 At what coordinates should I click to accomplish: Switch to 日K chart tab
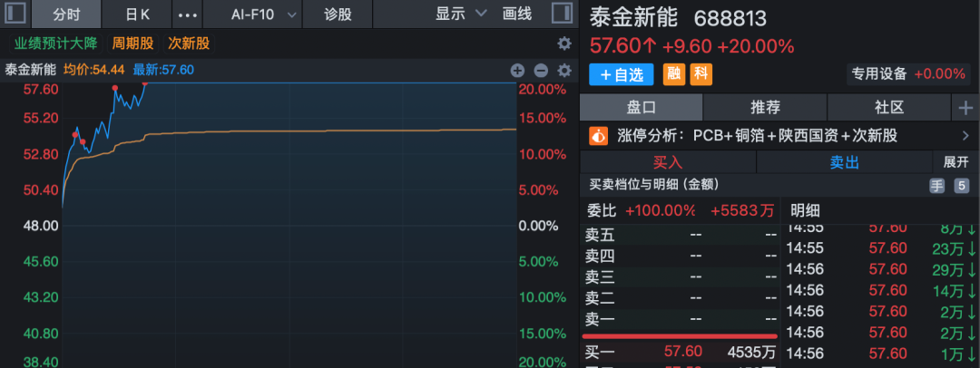click(x=136, y=14)
